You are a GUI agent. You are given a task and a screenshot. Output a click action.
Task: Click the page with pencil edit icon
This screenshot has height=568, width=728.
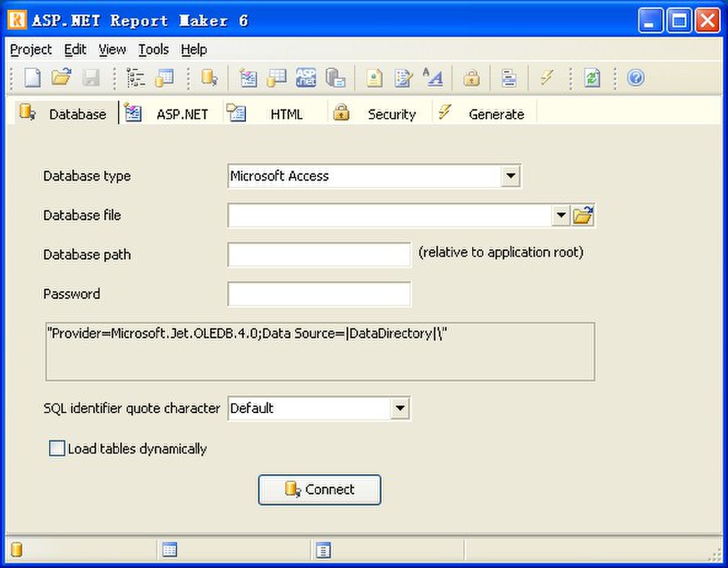(x=403, y=77)
